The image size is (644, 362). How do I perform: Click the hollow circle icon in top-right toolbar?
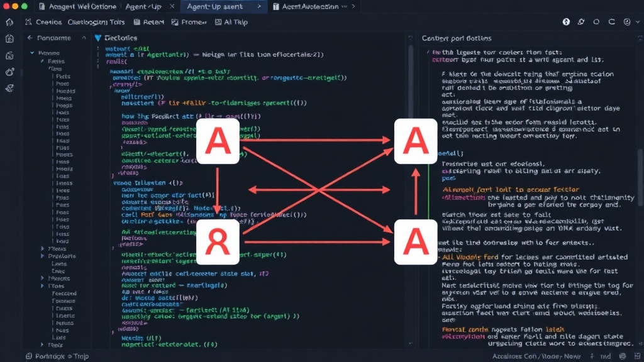coord(596,22)
